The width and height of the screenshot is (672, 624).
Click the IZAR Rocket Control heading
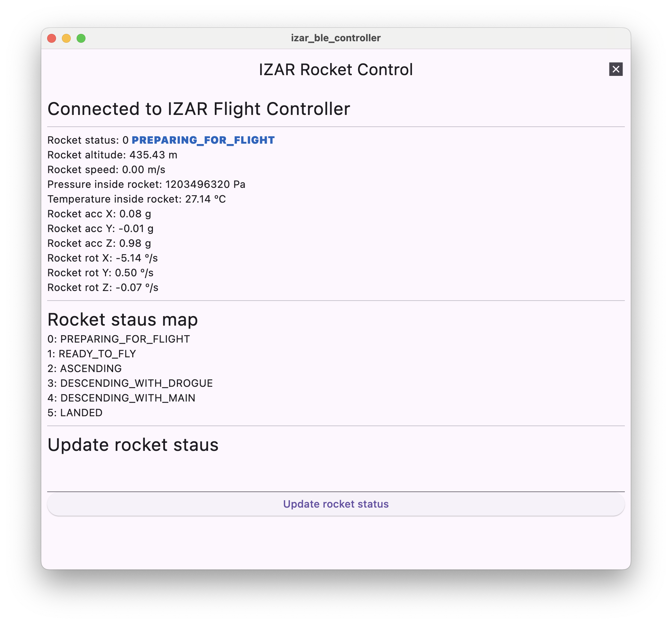[x=336, y=70]
